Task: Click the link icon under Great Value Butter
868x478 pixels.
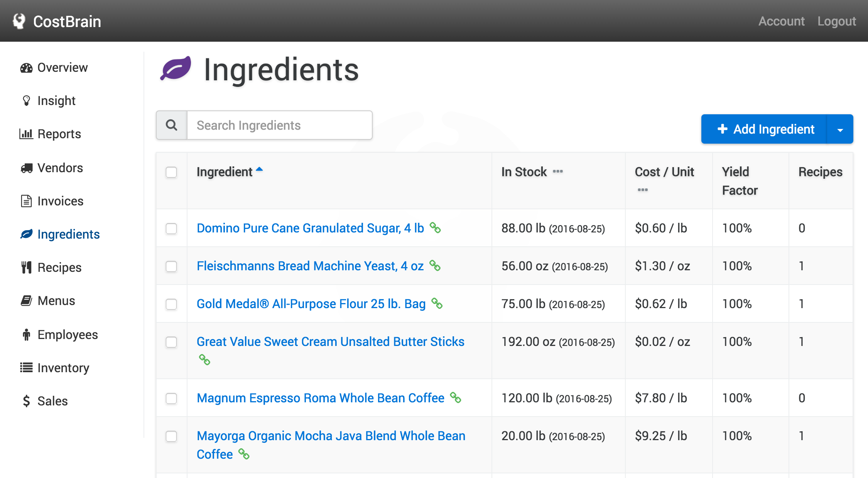Action: (x=204, y=360)
